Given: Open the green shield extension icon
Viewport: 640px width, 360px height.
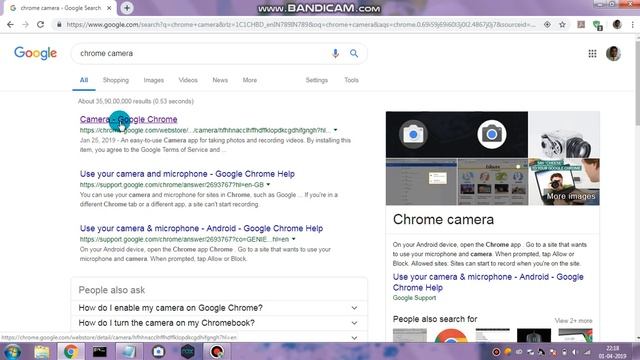Looking at the screenshot, I should (x=598, y=25).
